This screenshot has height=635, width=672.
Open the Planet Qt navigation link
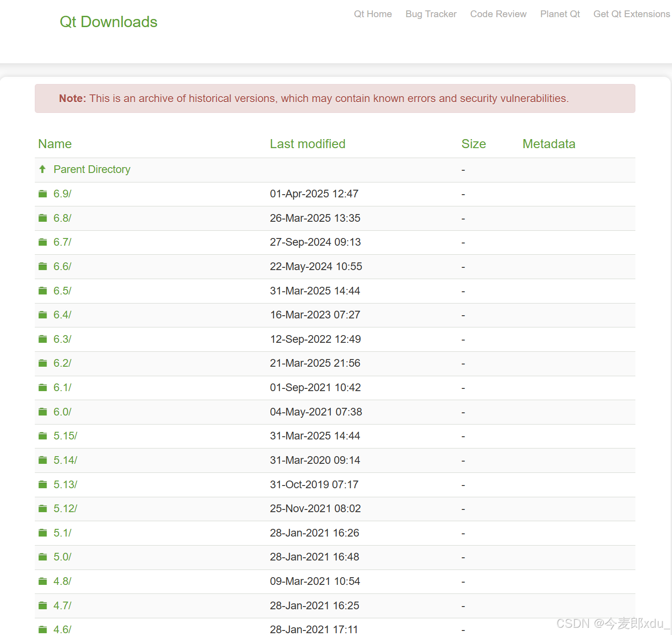click(560, 14)
